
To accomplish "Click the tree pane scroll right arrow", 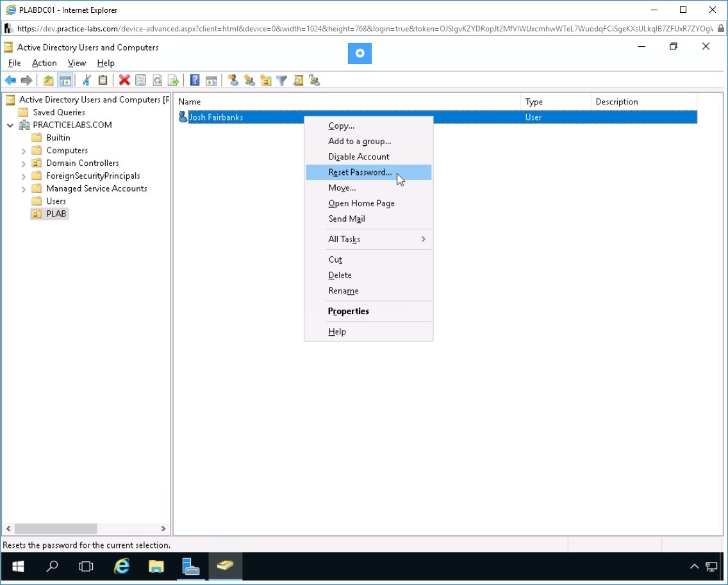I will click(x=163, y=529).
